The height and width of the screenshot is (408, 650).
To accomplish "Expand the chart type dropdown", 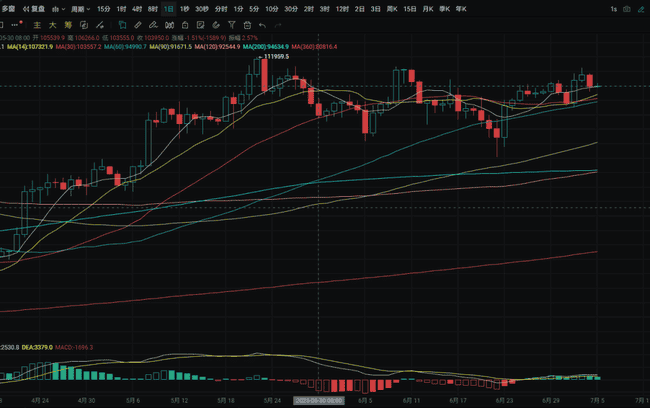I will 60,8.
